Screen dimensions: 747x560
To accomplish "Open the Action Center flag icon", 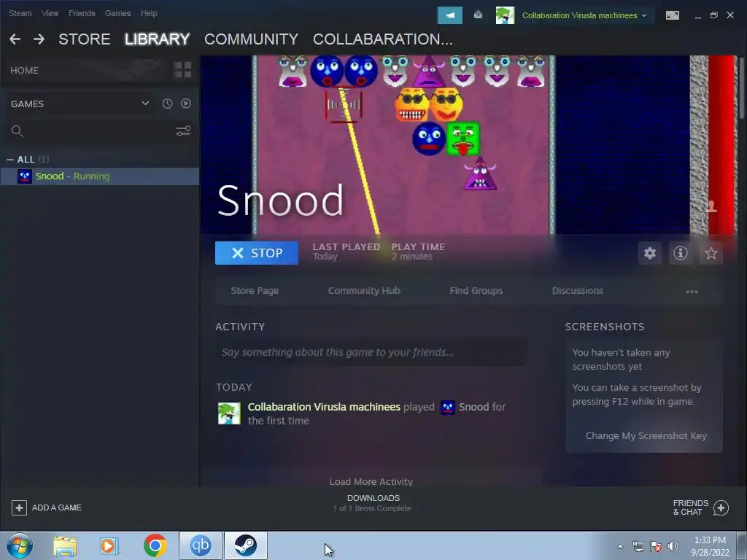I will point(656,546).
